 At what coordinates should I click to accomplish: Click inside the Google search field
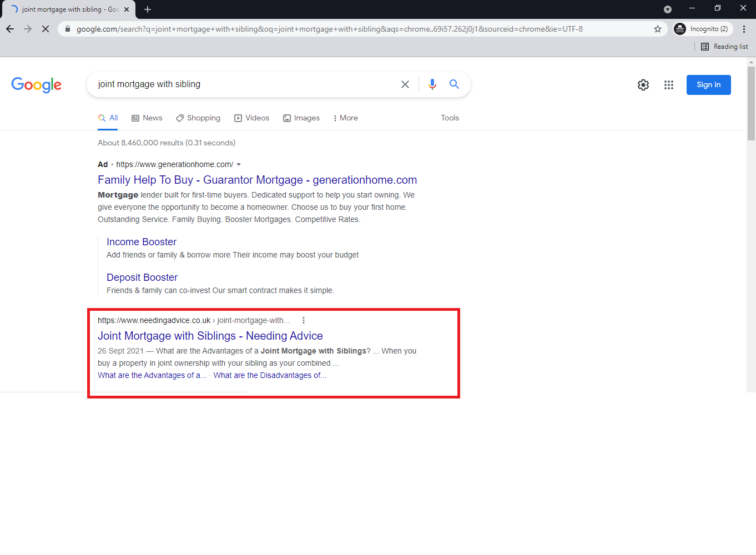click(x=244, y=84)
